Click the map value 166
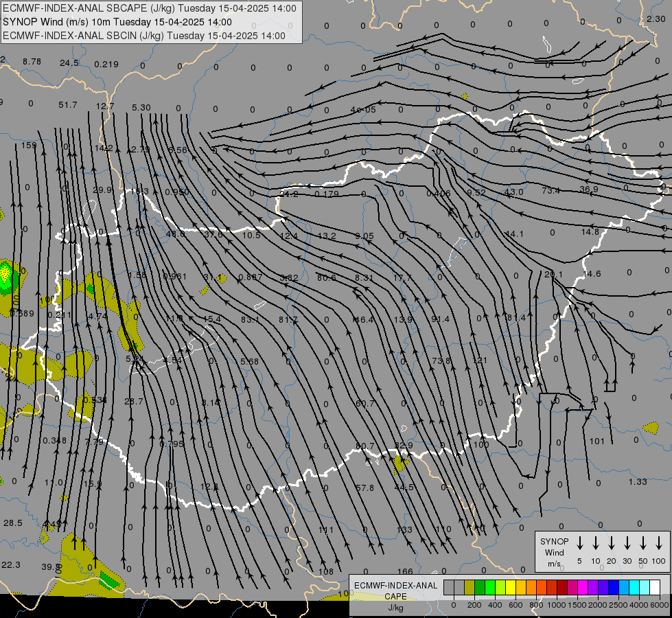Image resolution: width=672 pixels, height=618 pixels. pos(405,572)
